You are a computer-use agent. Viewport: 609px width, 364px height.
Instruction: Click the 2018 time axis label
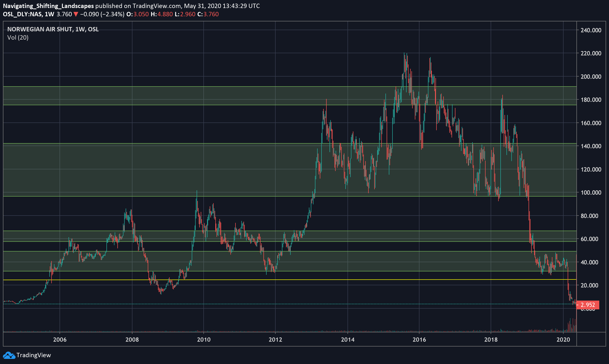[491, 339]
